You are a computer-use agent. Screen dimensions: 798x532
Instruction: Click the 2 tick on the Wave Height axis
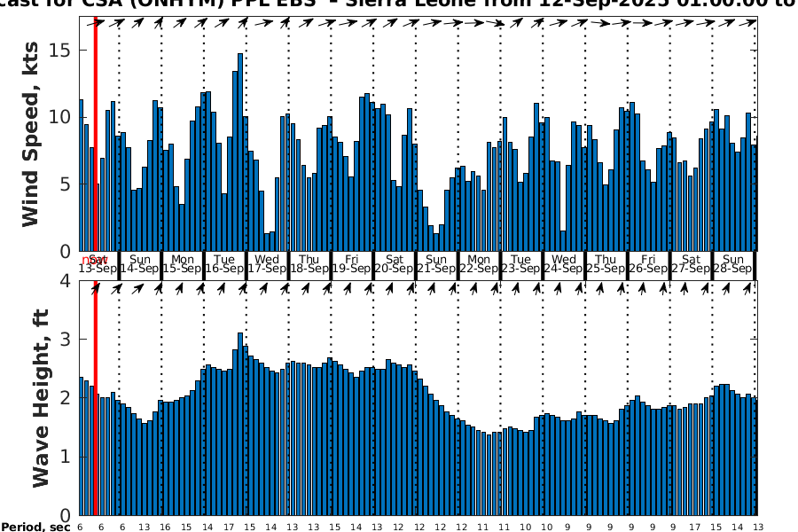tap(66, 397)
